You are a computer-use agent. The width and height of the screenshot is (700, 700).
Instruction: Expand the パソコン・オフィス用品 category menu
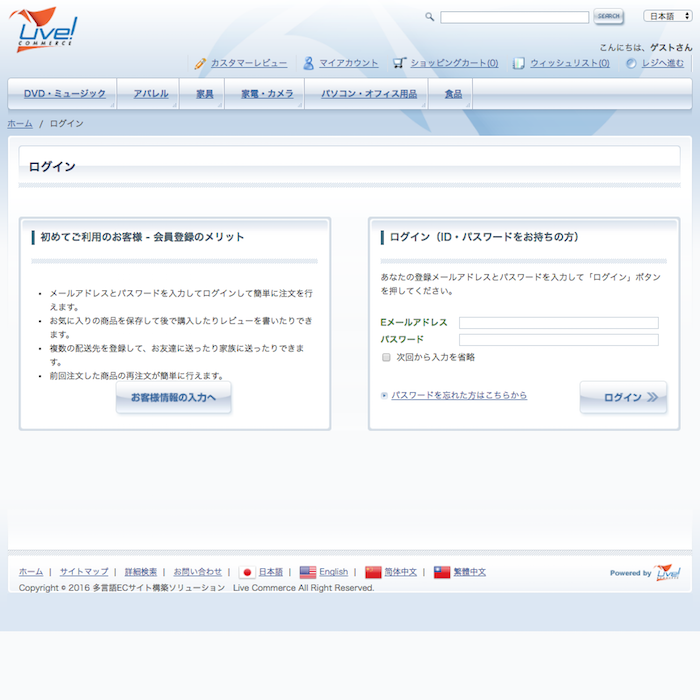pos(369,94)
